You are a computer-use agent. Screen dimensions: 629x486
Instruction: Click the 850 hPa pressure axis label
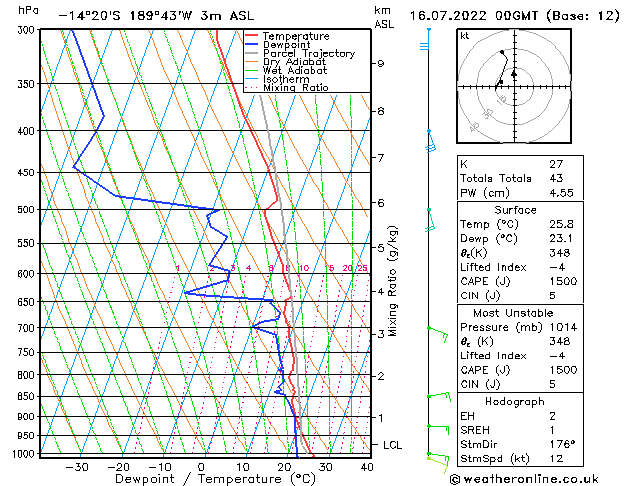tap(28, 396)
